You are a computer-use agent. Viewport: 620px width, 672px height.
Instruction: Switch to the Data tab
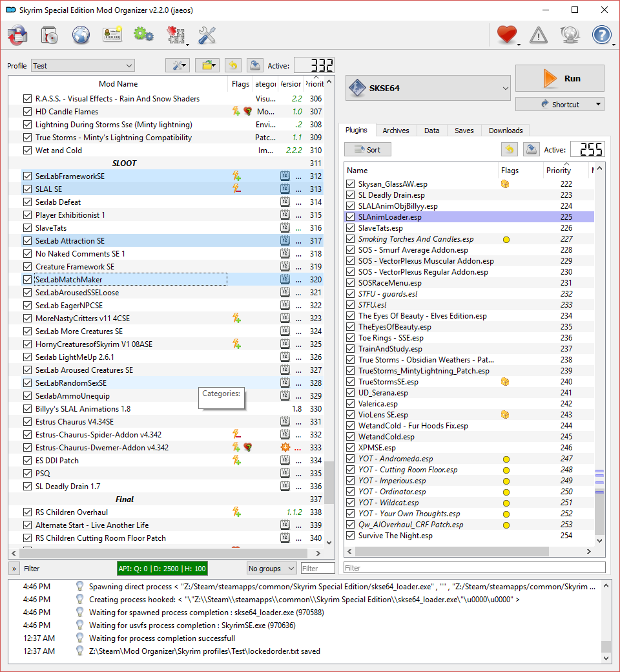point(431,131)
